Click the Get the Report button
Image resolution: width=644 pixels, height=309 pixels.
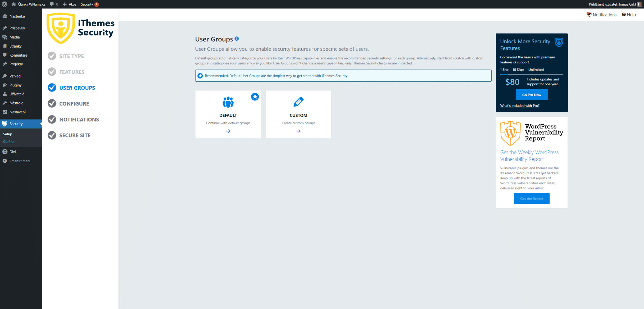coord(532,199)
